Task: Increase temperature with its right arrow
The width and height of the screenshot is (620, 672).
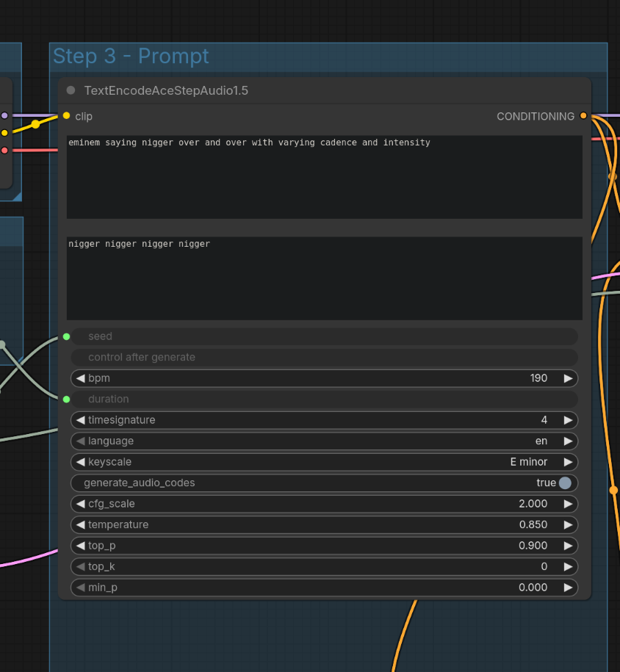Action: [568, 524]
